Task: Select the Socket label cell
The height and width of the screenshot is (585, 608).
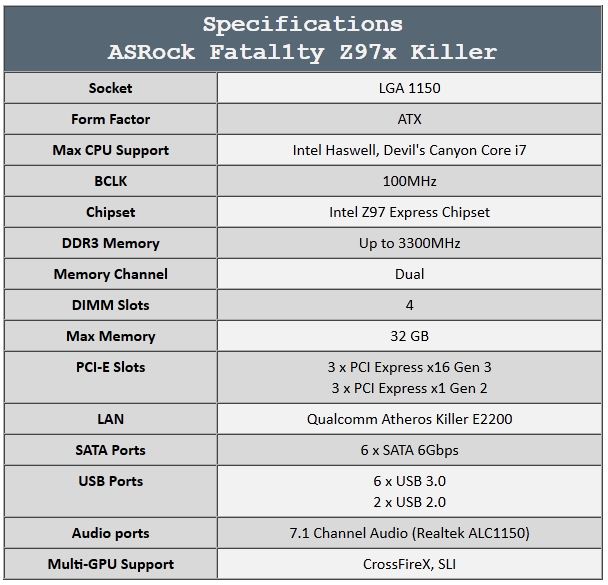Action: point(111,88)
